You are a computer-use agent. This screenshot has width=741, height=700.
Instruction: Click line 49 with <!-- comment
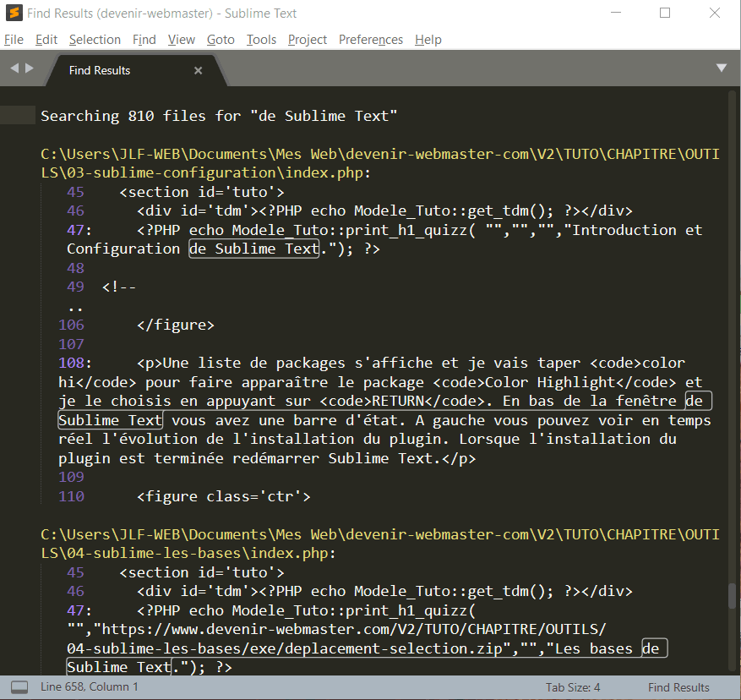tap(101, 287)
